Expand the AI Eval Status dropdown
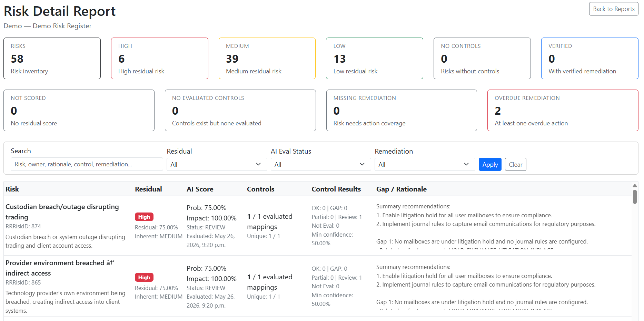The width and height of the screenshot is (644, 321). (320, 164)
